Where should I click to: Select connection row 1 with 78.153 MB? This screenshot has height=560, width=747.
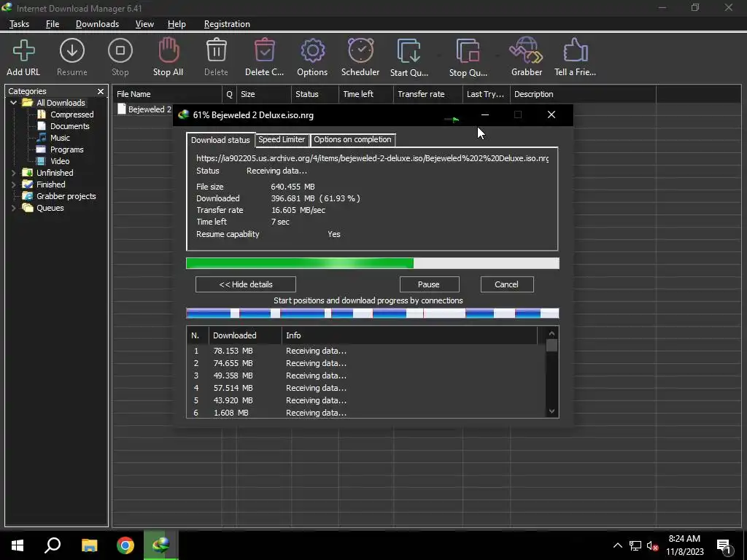(366, 351)
